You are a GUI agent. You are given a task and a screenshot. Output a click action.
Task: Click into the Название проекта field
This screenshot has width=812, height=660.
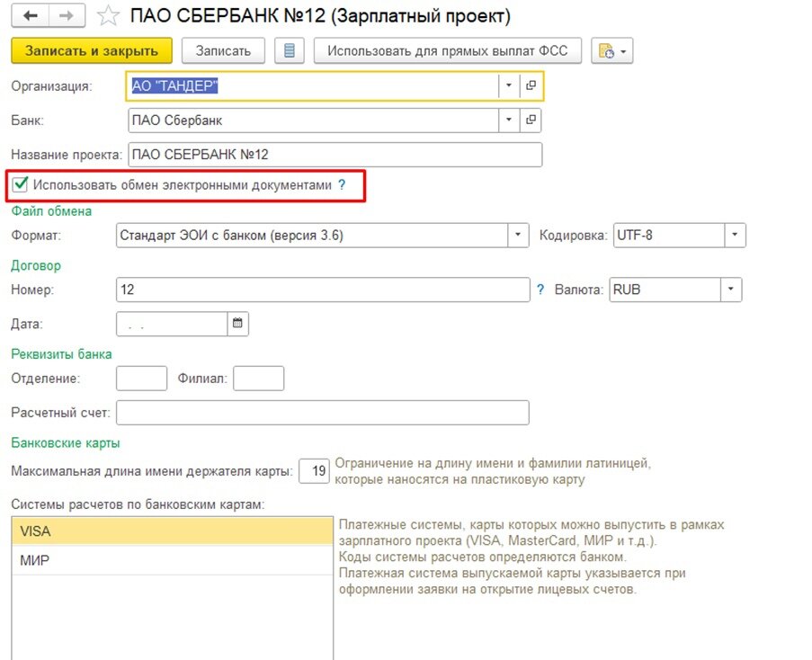click(335, 155)
